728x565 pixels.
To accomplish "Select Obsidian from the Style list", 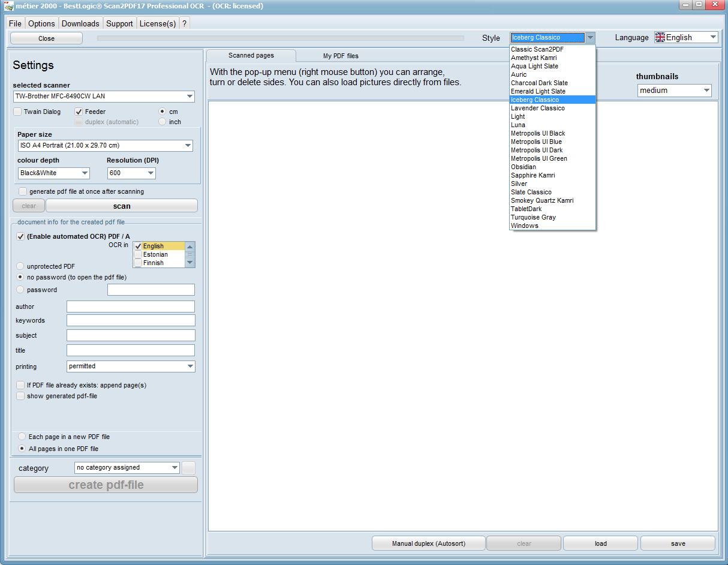I will (524, 167).
